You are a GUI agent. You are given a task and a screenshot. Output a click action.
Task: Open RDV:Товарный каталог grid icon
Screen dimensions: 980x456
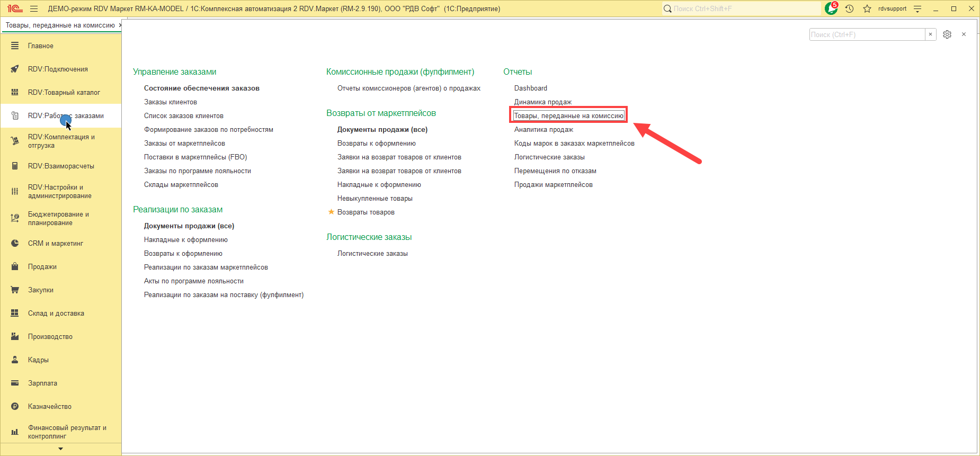tap(15, 93)
